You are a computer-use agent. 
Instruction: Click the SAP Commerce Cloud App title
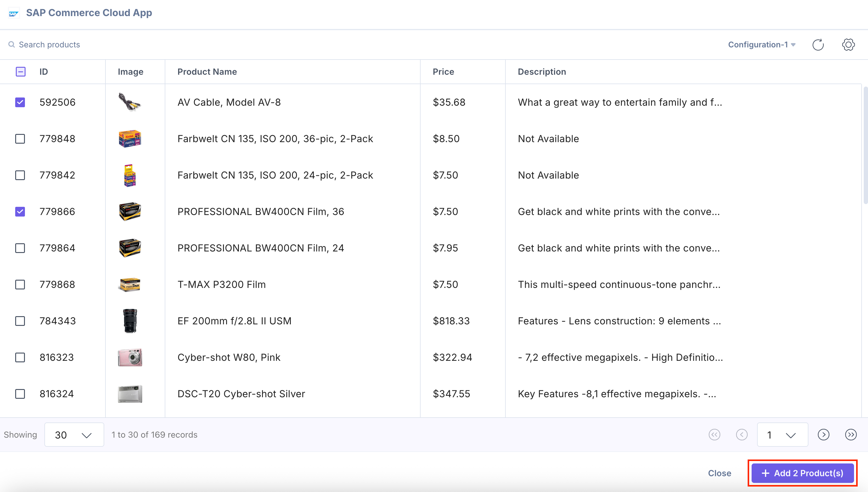pos(89,13)
